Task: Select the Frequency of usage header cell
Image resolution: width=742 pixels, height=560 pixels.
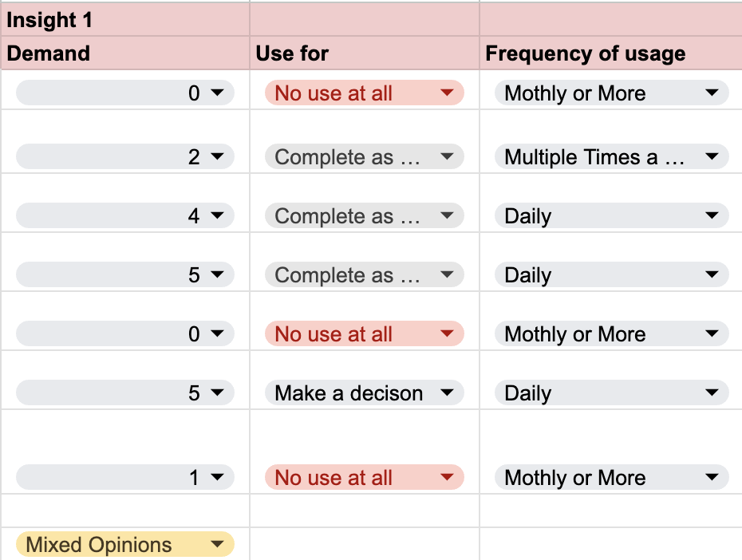Action: (611, 53)
